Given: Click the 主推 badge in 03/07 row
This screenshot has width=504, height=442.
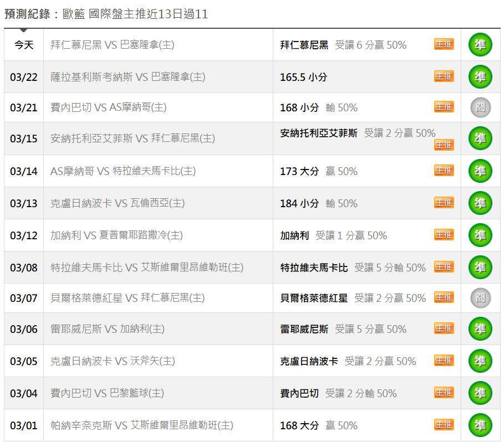Looking at the screenshot, I should click(444, 297).
